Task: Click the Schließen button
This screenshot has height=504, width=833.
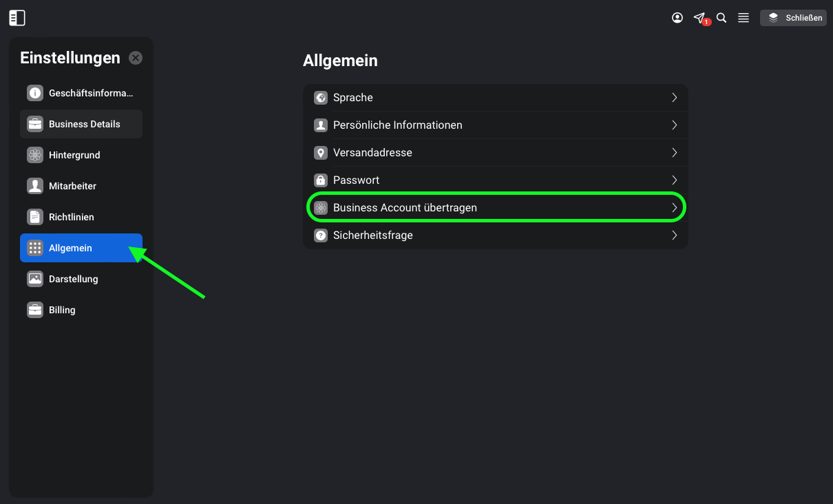Action: click(x=793, y=18)
